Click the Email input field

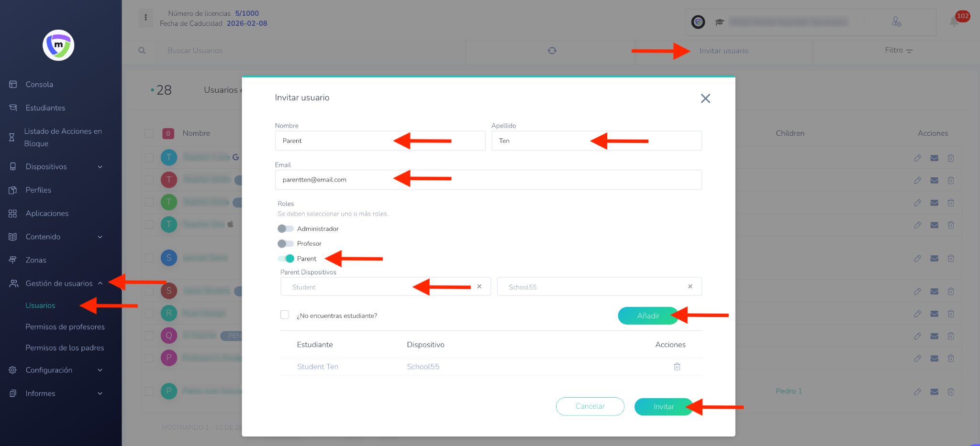(x=488, y=180)
